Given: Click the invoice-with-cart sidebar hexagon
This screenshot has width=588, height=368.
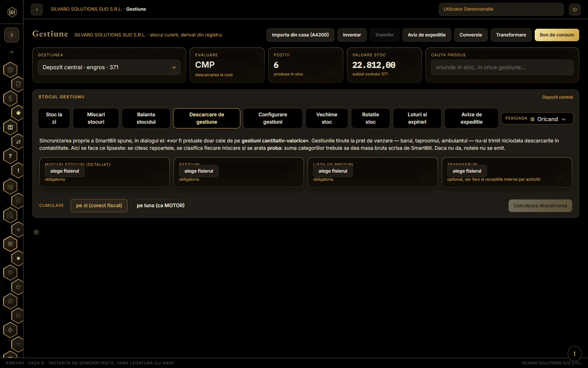Looking at the screenshot, I should click(x=10, y=215).
